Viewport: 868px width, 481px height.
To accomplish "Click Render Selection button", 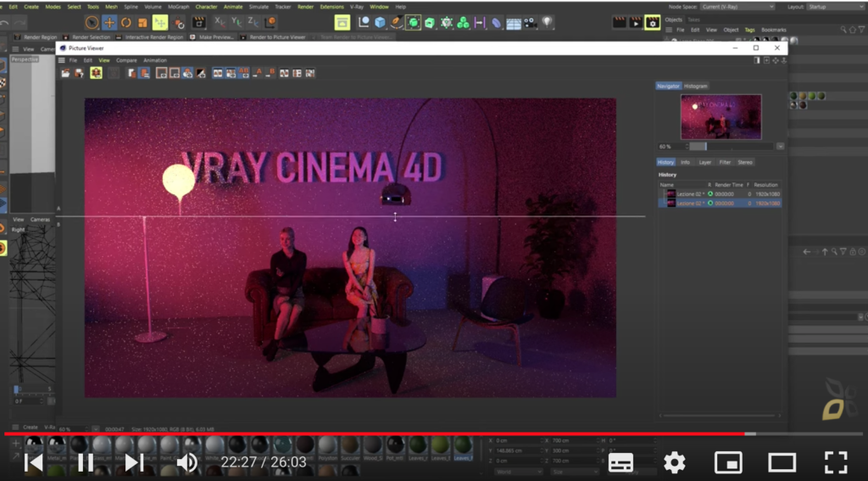I will (x=86, y=37).
